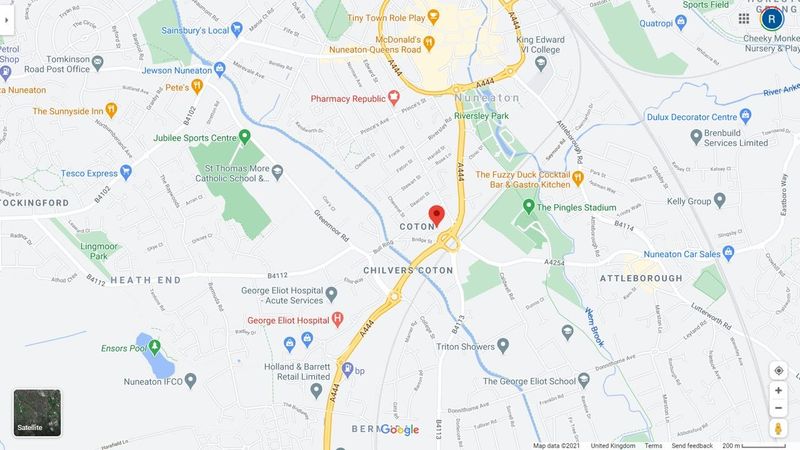Switch to Satellite view thumbnail
The width and height of the screenshot is (800, 450).
pos(37,413)
